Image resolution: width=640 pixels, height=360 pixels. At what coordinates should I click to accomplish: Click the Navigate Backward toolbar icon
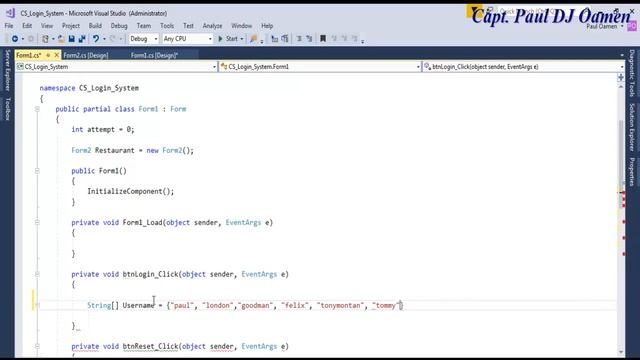click(x=15, y=39)
